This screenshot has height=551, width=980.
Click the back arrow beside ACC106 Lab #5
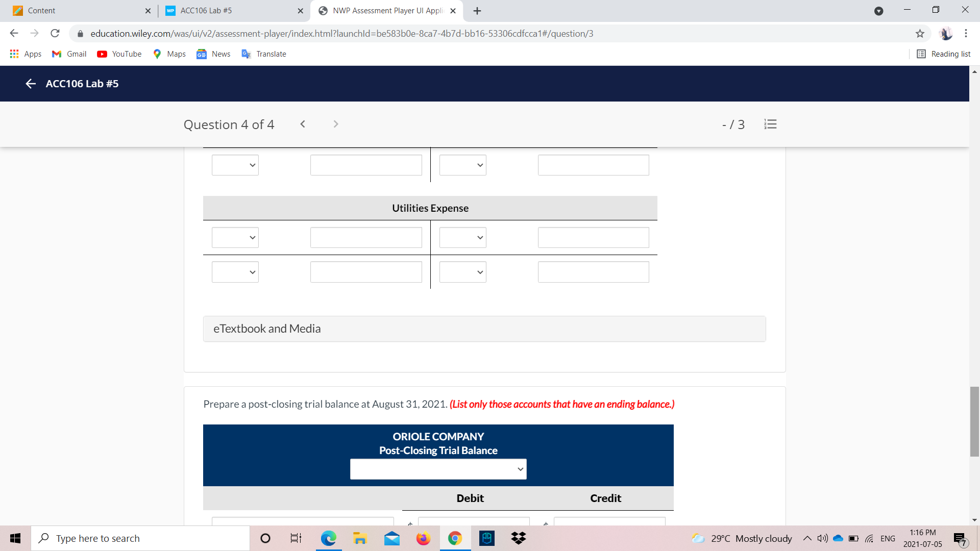point(30,84)
